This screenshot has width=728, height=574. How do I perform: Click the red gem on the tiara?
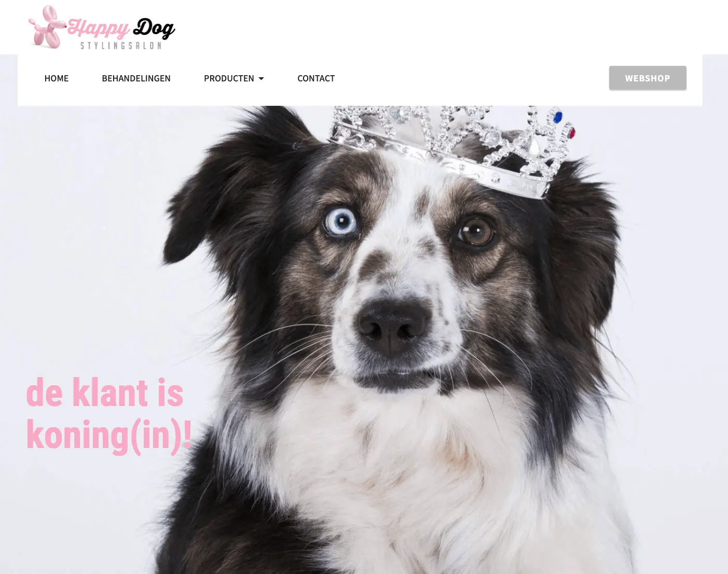572,133
